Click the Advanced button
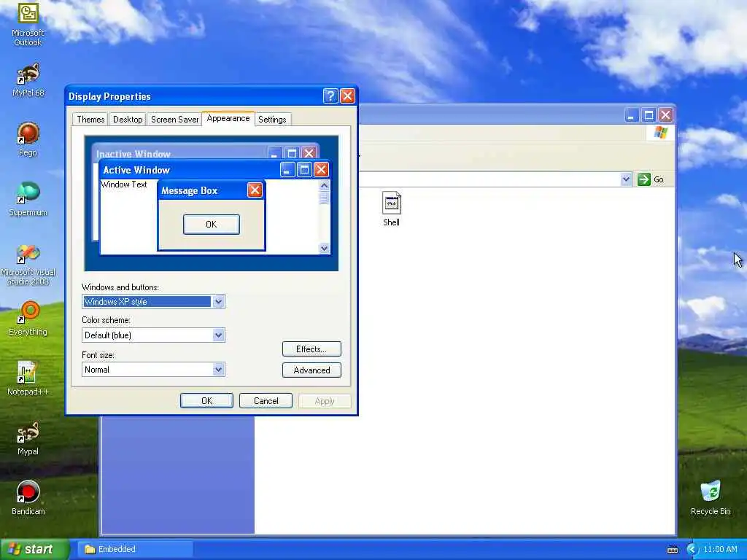747x560 pixels. (311, 370)
